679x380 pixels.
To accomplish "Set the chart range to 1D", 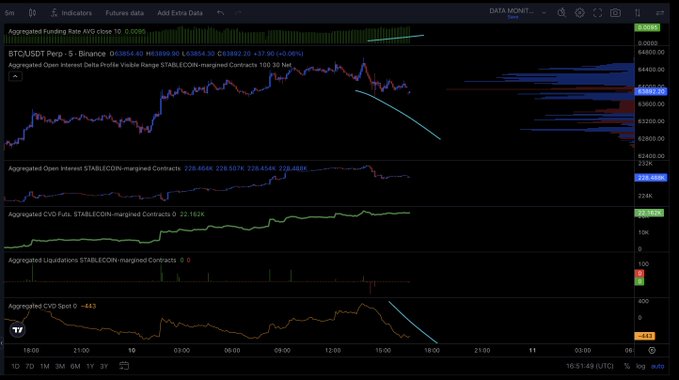I will click(x=15, y=366).
